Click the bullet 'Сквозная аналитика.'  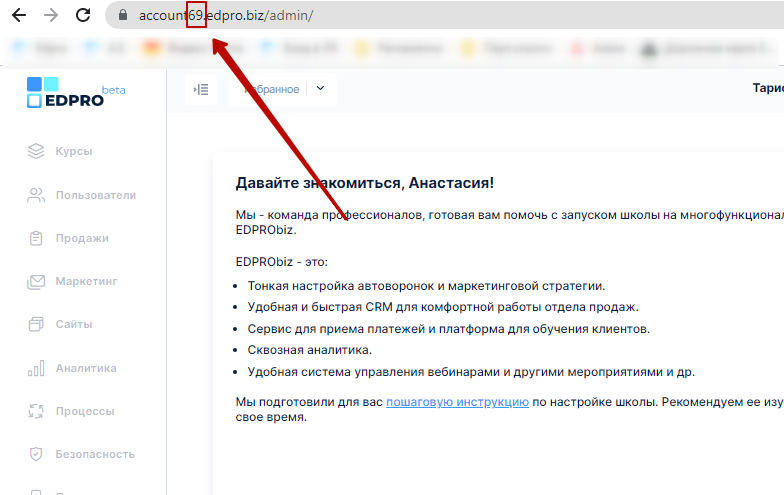pyautogui.click(x=310, y=350)
